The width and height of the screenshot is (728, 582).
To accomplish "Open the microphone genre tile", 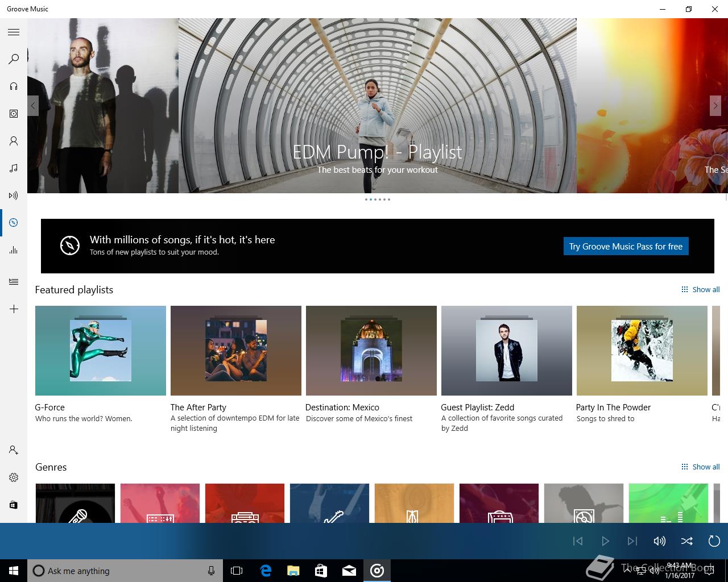I will pyautogui.click(x=75, y=503).
